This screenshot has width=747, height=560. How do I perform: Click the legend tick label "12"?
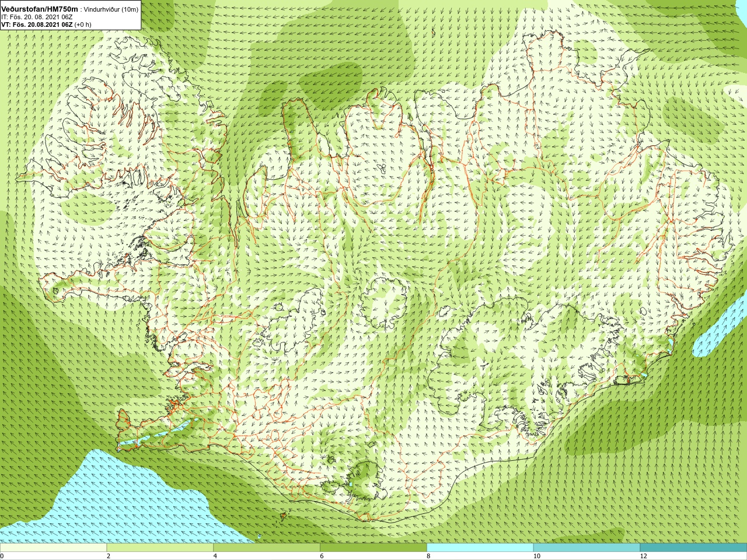(644, 556)
